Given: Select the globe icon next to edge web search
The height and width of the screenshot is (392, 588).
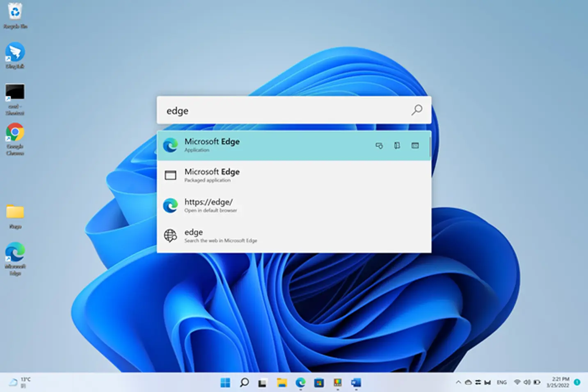Looking at the screenshot, I should click(x=171, y=235).
